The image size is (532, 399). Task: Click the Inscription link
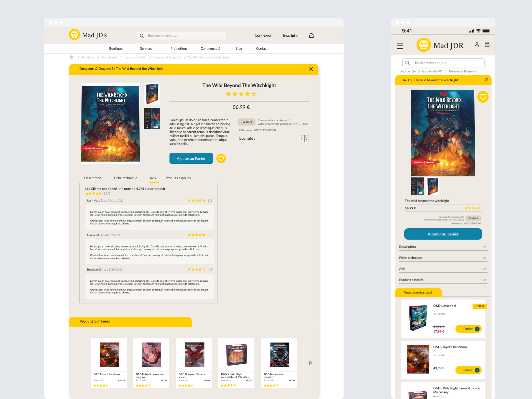tap(292, 35)
